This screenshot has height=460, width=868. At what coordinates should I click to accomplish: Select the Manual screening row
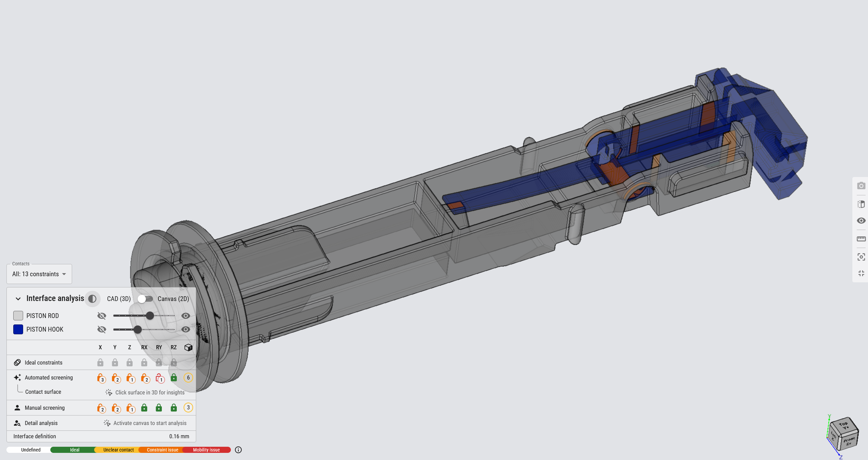[45, 408]
